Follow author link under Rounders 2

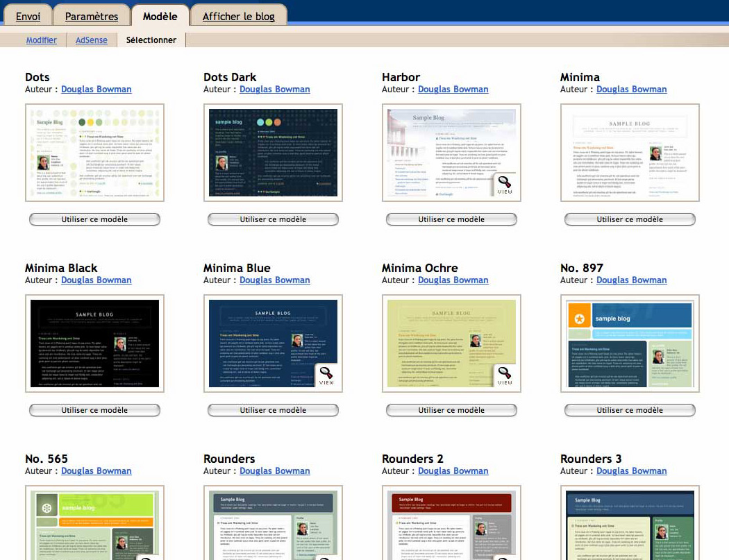[x=453, y=471]
